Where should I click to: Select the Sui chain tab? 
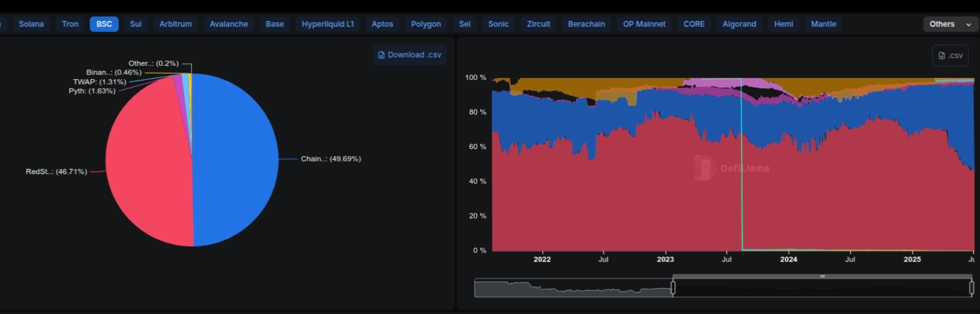coord(135,24)
